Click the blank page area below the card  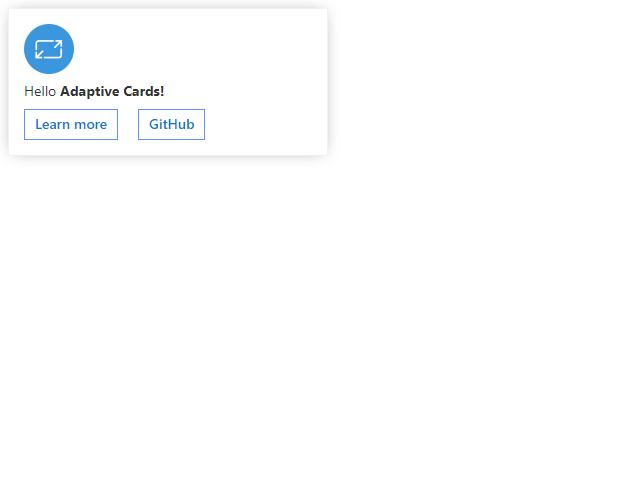(320, 318)
